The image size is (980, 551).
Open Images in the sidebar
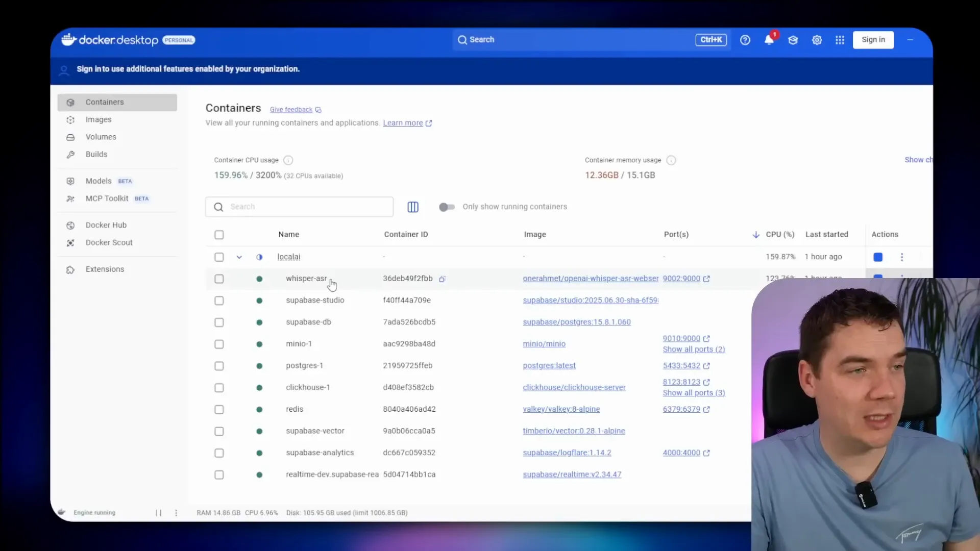(x=117, y=119)
